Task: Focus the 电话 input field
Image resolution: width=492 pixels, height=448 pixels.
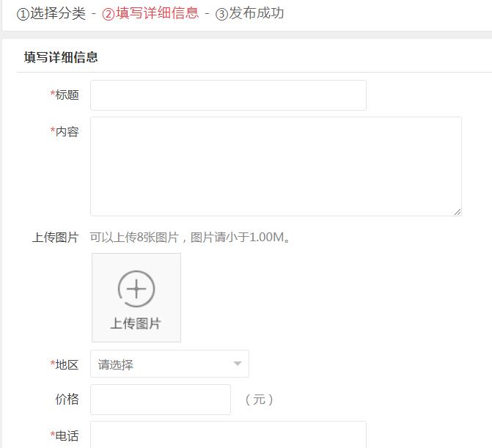Action: click(228, 435)
